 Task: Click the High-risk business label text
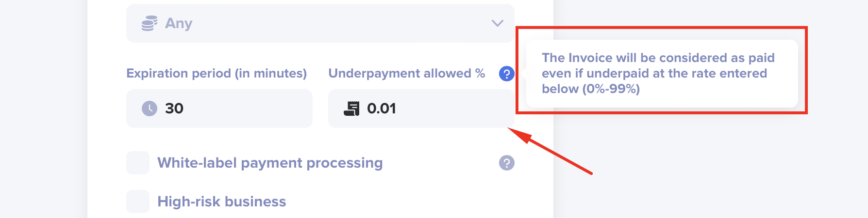click(222, 202)
